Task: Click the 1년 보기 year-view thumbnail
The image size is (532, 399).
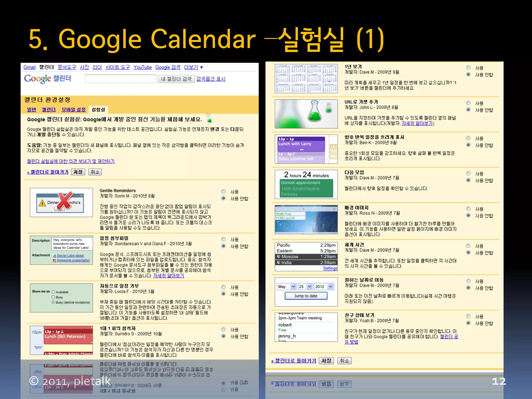Action: (x=306, y=78)
